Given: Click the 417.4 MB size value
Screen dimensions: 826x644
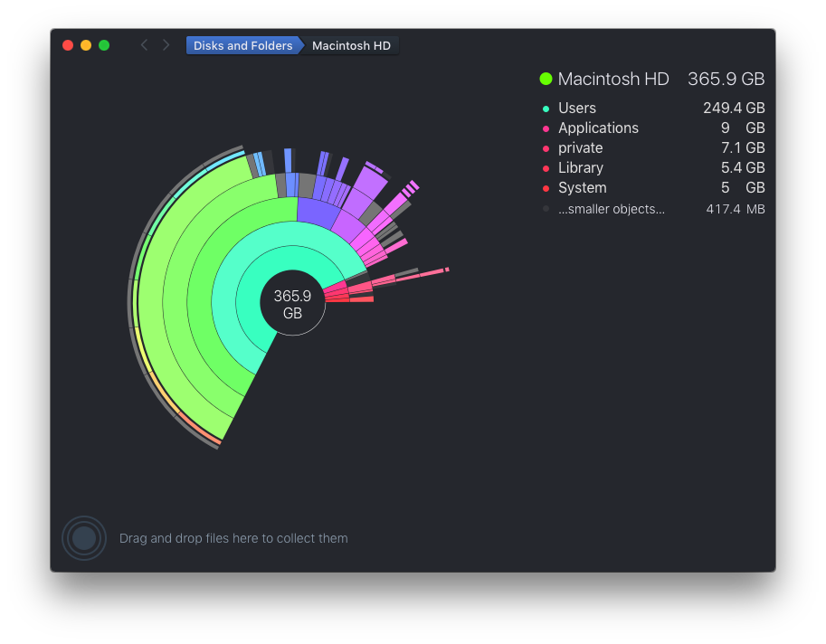Looking at the screenshot, I should [x=736, y=209].
